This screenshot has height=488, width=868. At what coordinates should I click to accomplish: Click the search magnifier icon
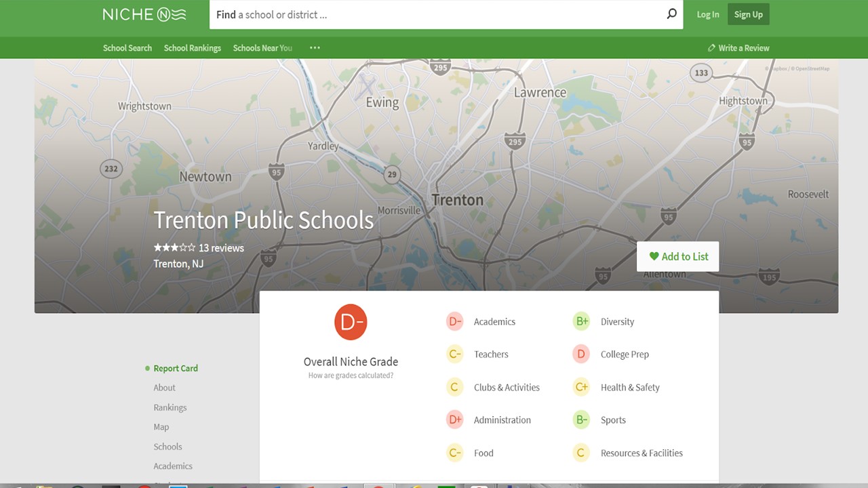[671, 14]
